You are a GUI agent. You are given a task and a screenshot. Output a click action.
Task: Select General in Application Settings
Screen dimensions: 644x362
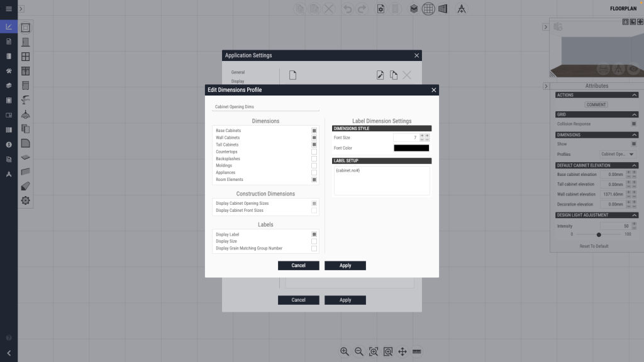click(238, 72)
